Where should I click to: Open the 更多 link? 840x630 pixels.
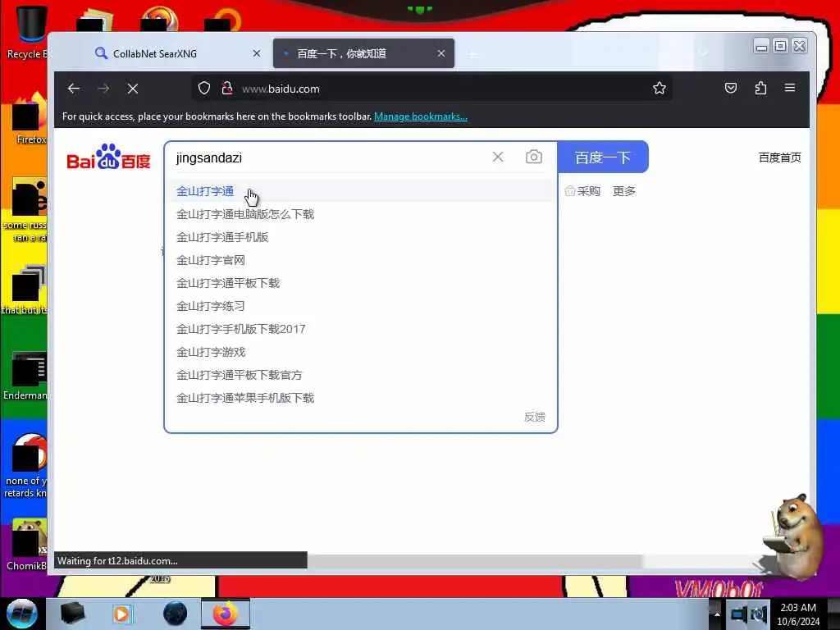pos(624,191)
